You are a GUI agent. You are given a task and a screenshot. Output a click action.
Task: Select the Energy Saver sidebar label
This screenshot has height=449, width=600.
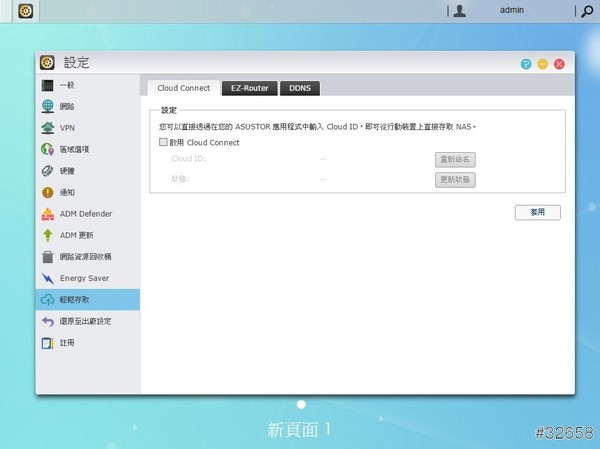[x=85, y=278]
